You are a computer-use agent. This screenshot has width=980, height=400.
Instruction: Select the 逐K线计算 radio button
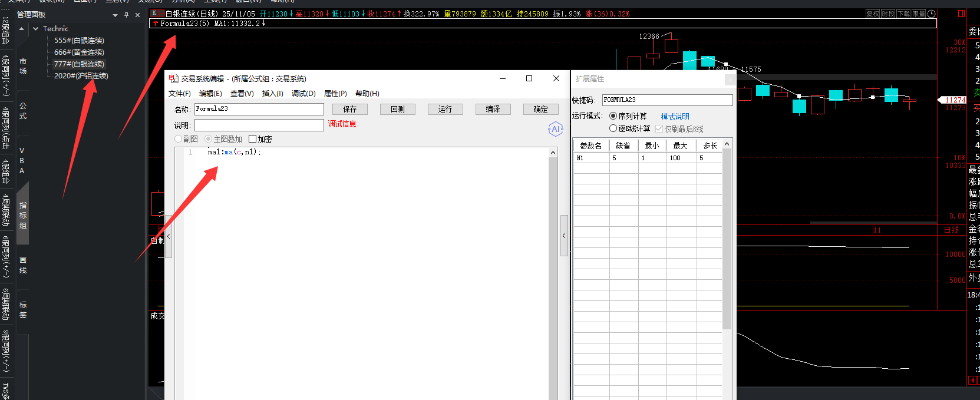[x=613, y=128]
